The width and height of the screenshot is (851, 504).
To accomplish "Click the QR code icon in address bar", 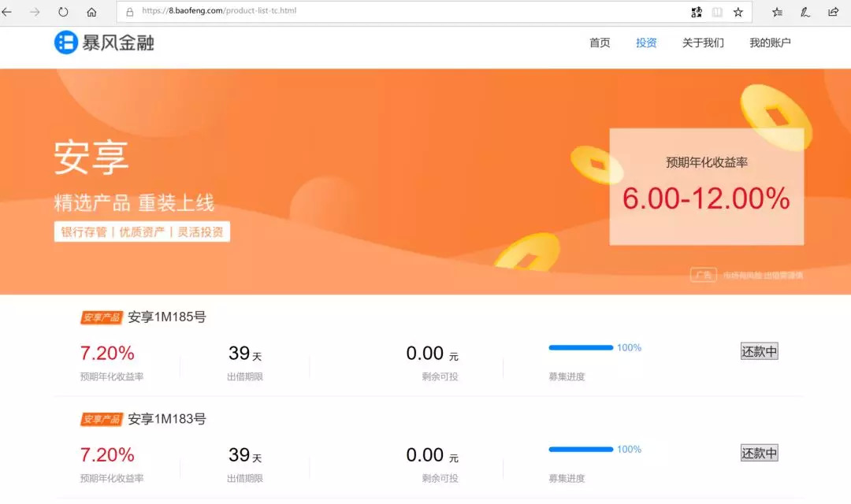I will pyautogui.click(x=696, y=12).
